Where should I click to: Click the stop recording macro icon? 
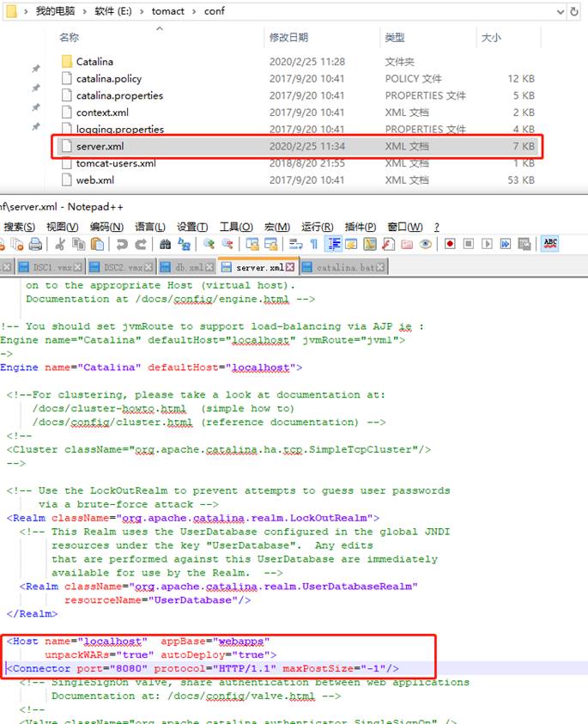[469, 243]
